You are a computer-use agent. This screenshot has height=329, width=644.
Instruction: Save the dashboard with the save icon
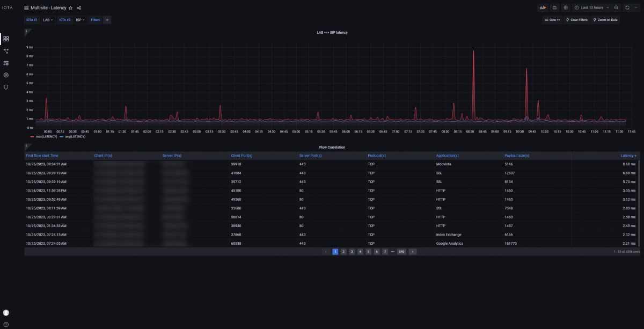click(x=554, y=8)
